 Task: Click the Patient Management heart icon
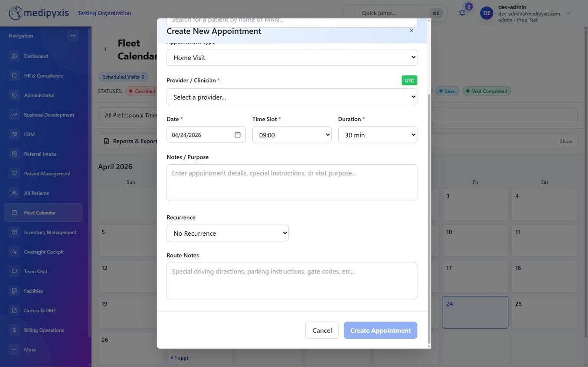click(x=14, y=173)
